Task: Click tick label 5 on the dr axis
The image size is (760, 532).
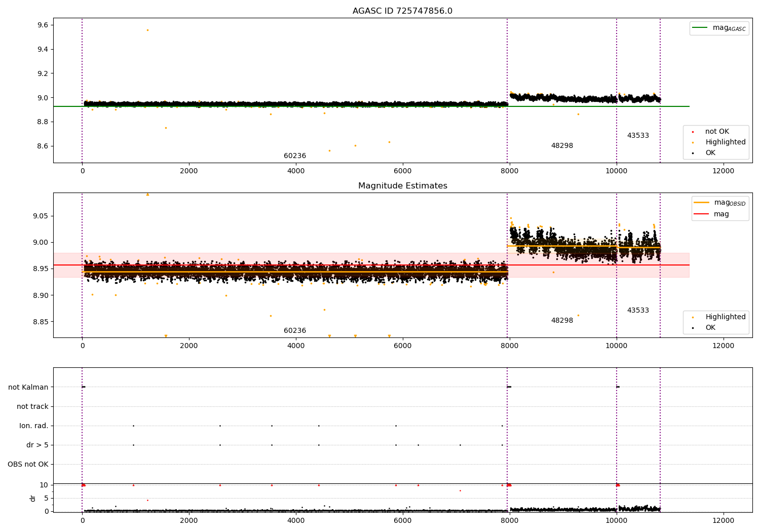Action: point(46,499)
